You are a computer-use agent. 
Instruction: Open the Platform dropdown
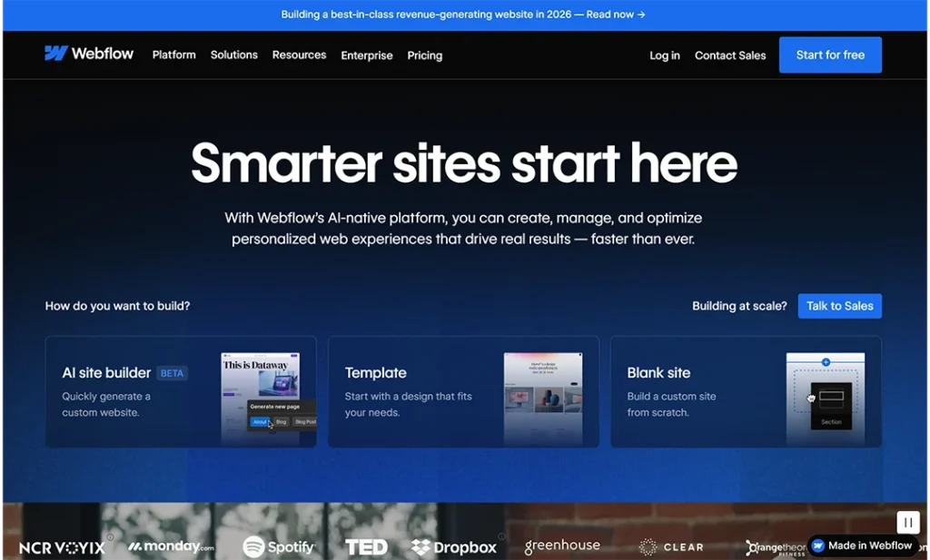173,54
